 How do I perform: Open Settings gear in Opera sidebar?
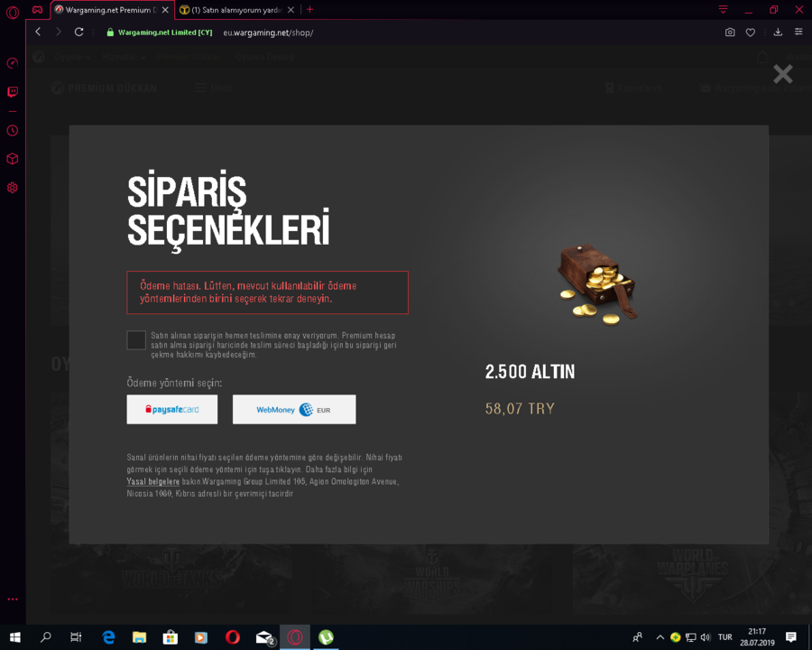[x=13, y=188]
